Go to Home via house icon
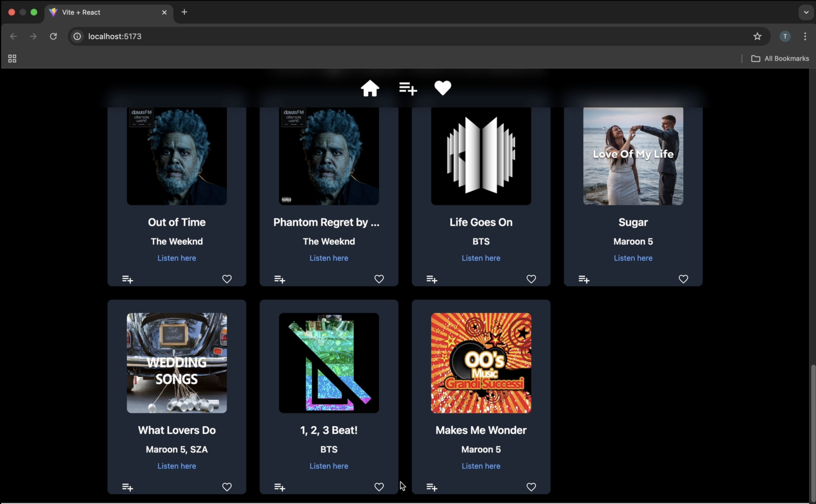The width and height of the screenshot is (816, 504). 370,88
